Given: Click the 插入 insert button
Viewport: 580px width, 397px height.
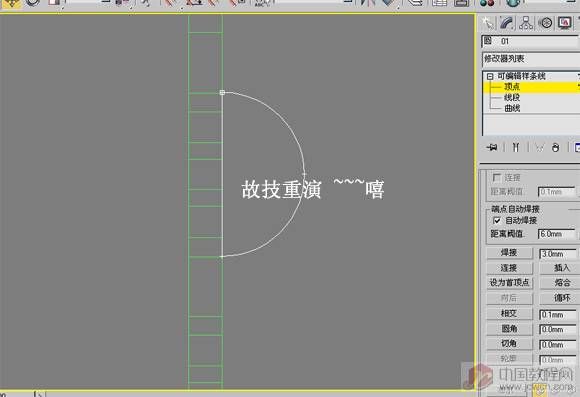Looking at the screenshot, I should 560,268.
